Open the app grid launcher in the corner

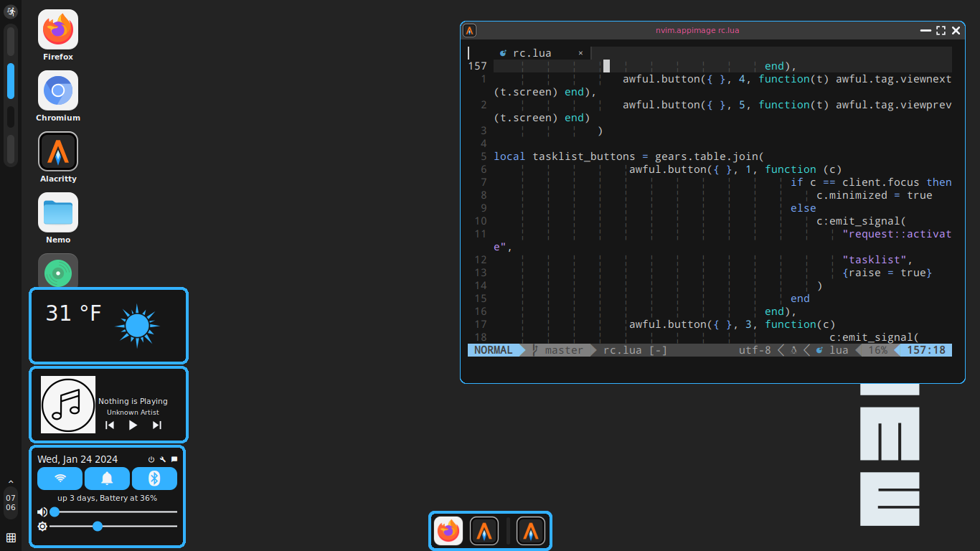tap(11, 537)
